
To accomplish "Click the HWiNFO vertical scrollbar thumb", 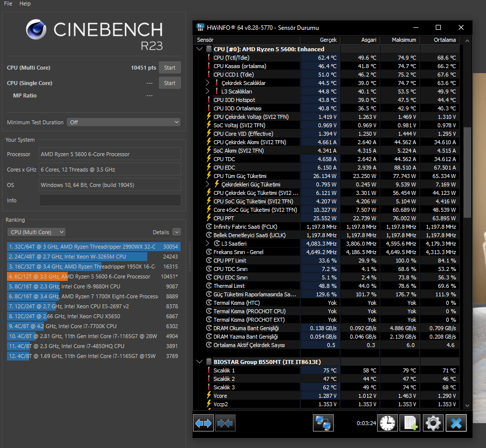I will (467, 172).
